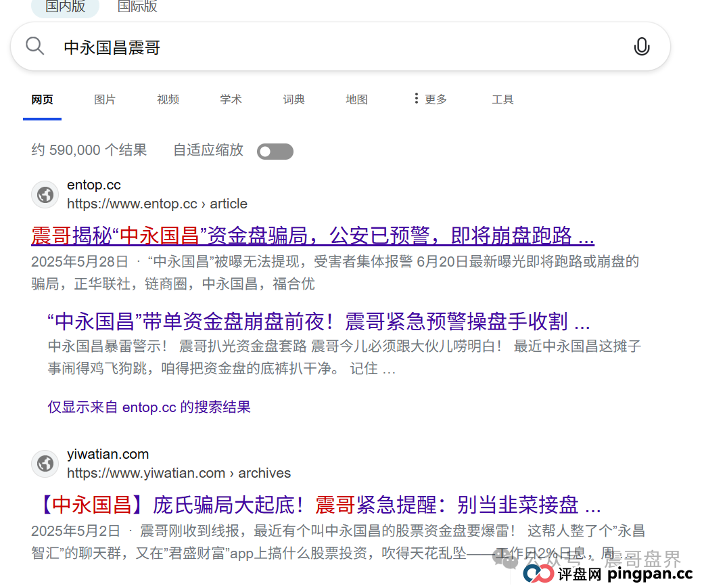Switch to the 国际版 tab
Screen dimensions: 704x588
coord(137,7)
